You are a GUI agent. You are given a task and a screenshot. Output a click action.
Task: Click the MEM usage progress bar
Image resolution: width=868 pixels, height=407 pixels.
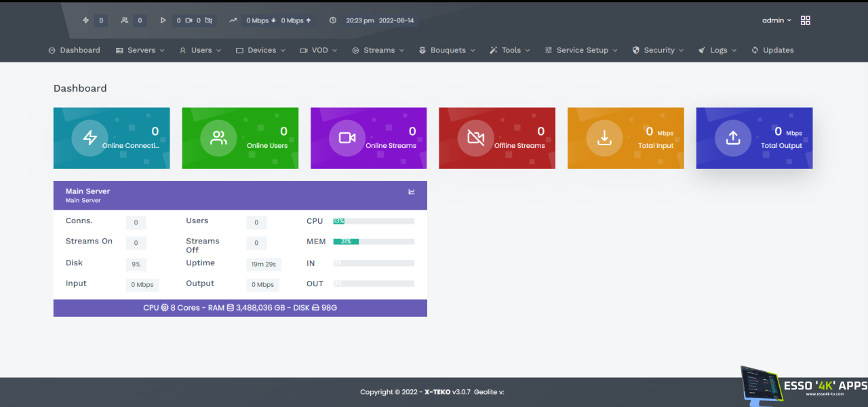click(x=374, y=241)
